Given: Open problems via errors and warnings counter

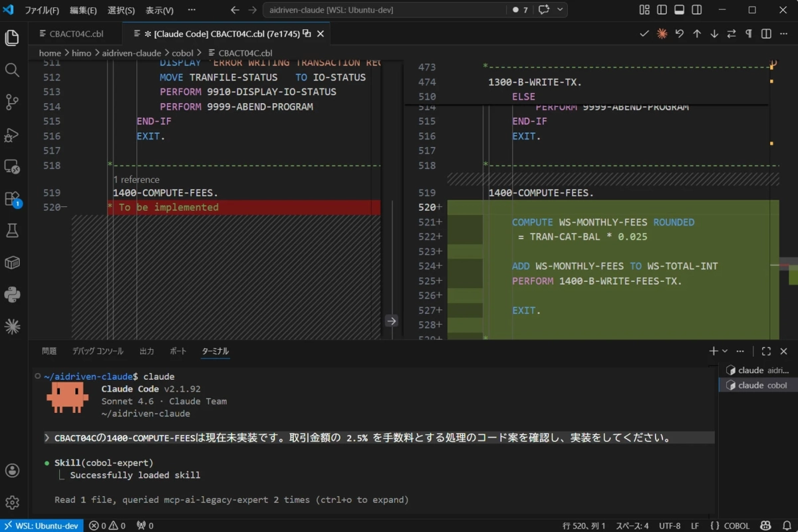Looking at the screenshot, I should [108, 525].
